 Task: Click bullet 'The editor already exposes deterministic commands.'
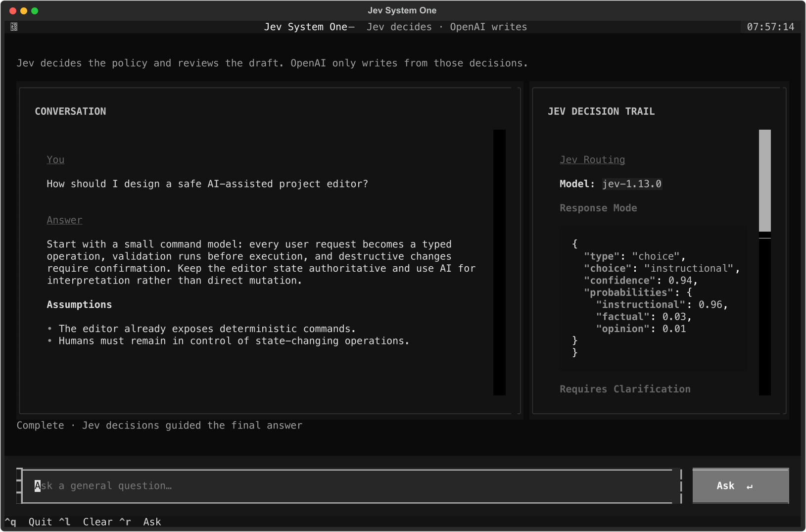[x=201, y=329]
